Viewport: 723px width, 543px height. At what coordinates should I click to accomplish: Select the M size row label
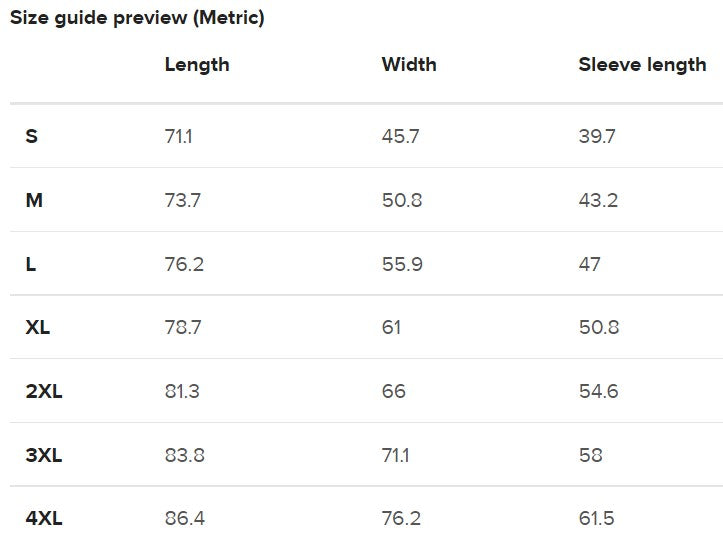pyautogui.click(x=34, y=200)
